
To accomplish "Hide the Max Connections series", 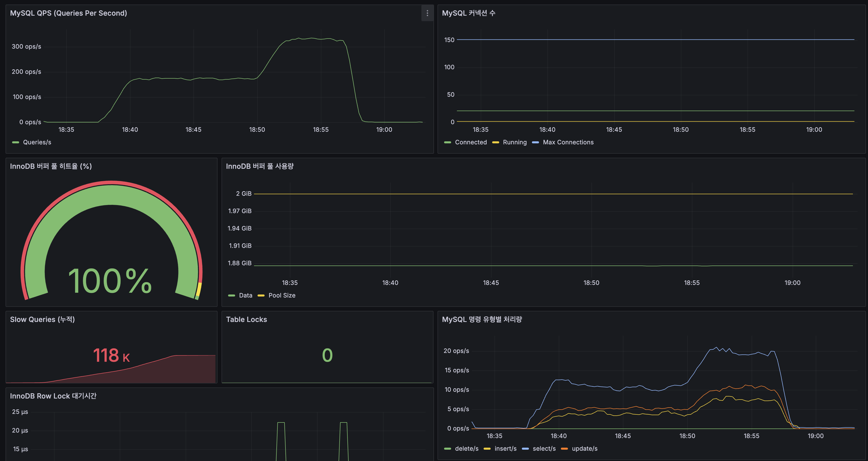I will tap(568, 142).
